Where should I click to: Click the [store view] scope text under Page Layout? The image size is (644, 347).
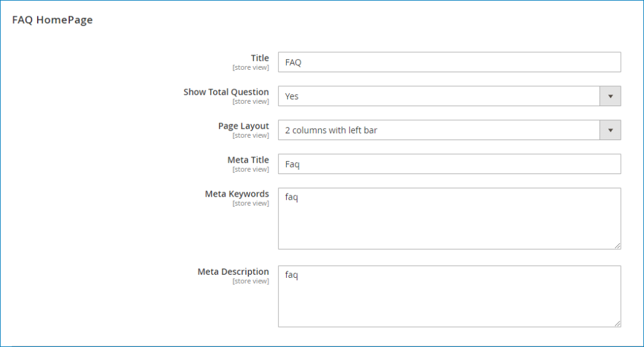(x=250, y=136)
